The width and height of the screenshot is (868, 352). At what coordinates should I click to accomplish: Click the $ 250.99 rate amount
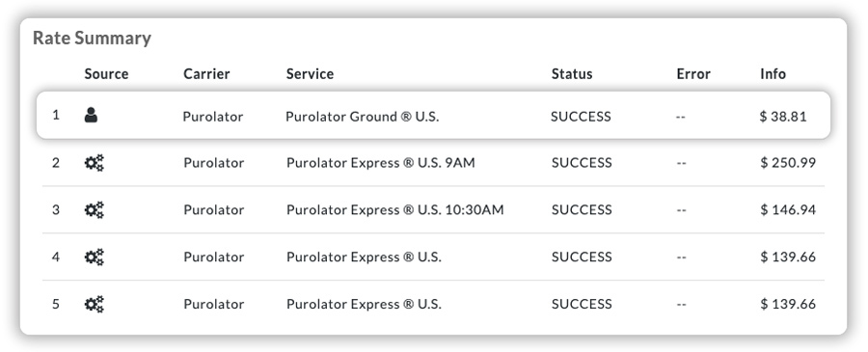tap(788, 163)
